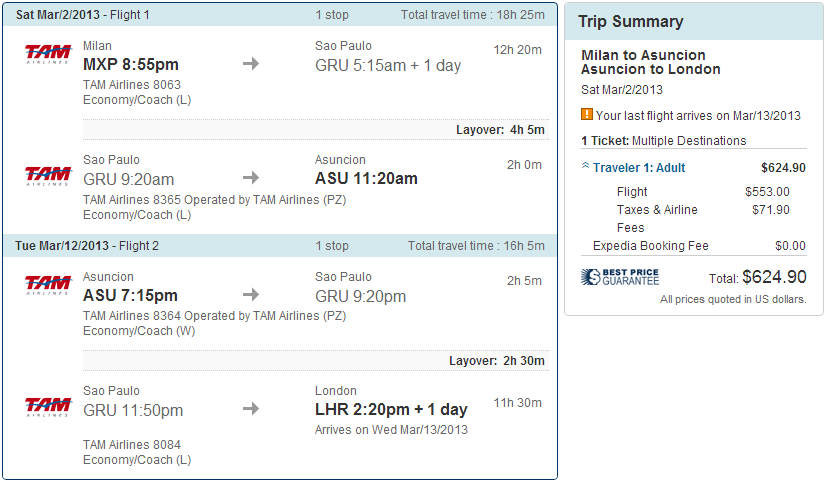
Task: Click the TAM logo for flight 8365
Action: (48, 176)
